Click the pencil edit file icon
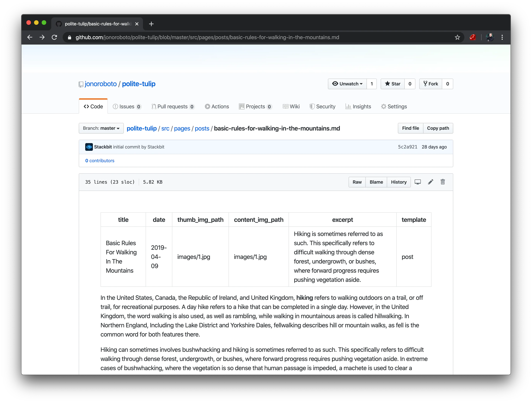532x403 pixels. (431, 182)
